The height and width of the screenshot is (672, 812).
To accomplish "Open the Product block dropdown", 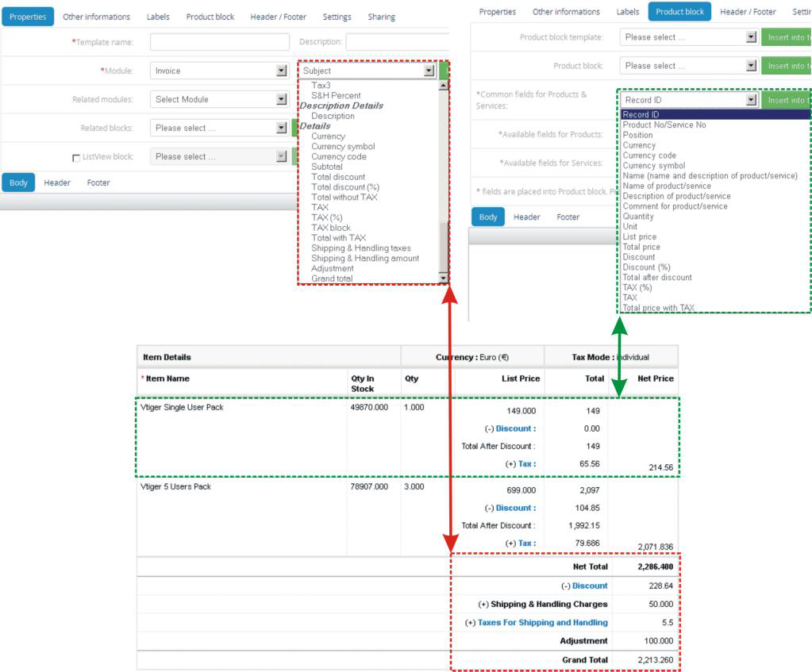I will pos(688,65).
